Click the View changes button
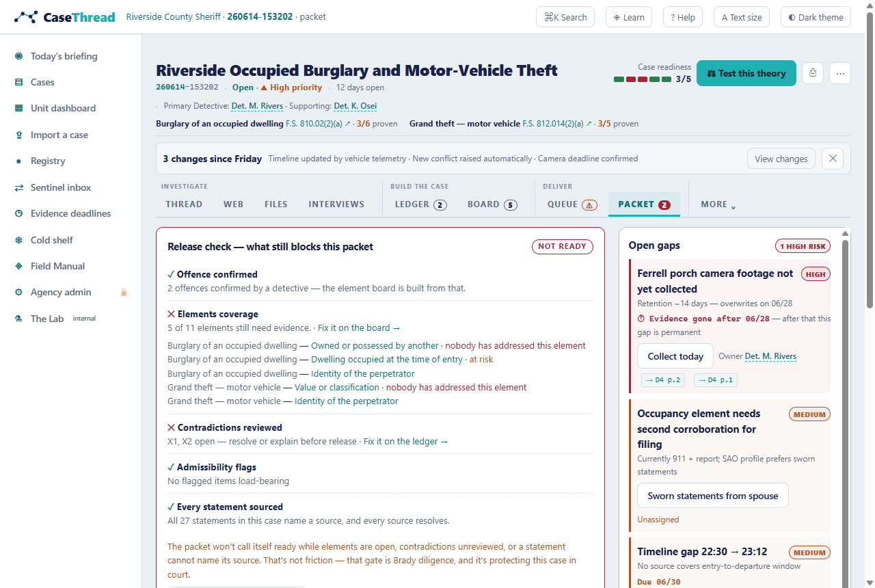875x588 pixels. tap(781, 159)
